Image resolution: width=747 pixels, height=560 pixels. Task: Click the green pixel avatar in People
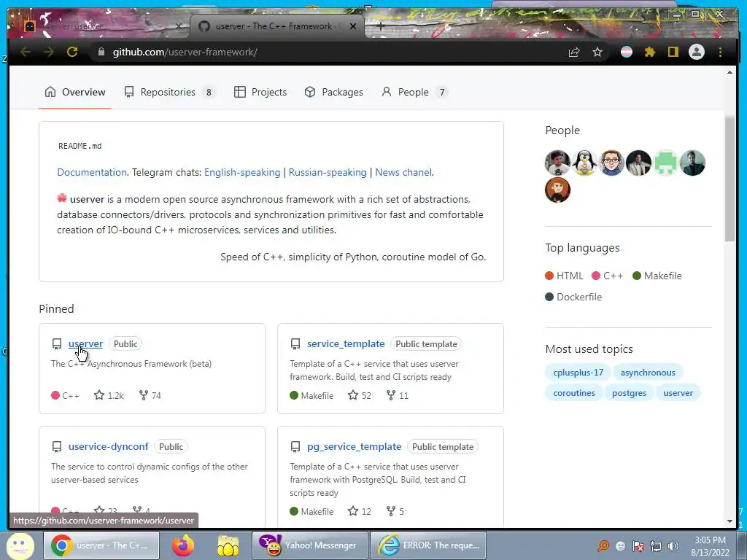point(665,163)
